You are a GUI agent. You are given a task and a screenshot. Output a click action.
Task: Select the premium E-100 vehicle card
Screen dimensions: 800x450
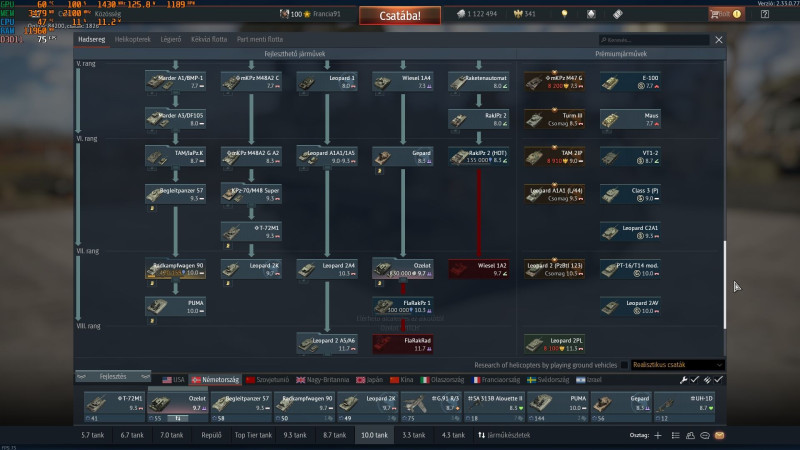pyautogui.click(x=630, y=81)
